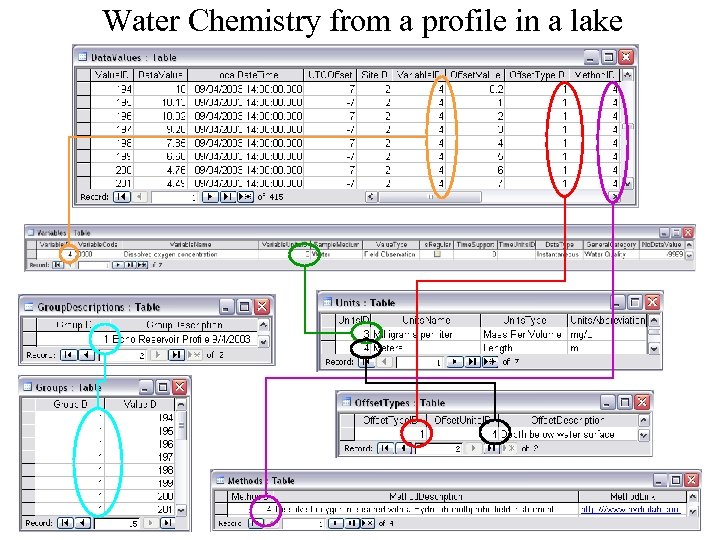Click DataValues horizontal scrollbar left arrow

point(371,197)
